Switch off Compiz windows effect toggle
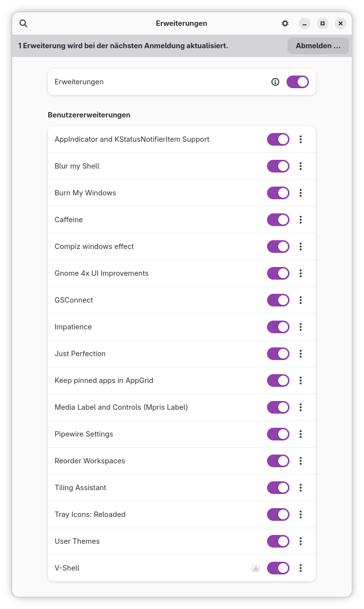The width and height of the screenshot is (364, 609). (x=278, y=247)
